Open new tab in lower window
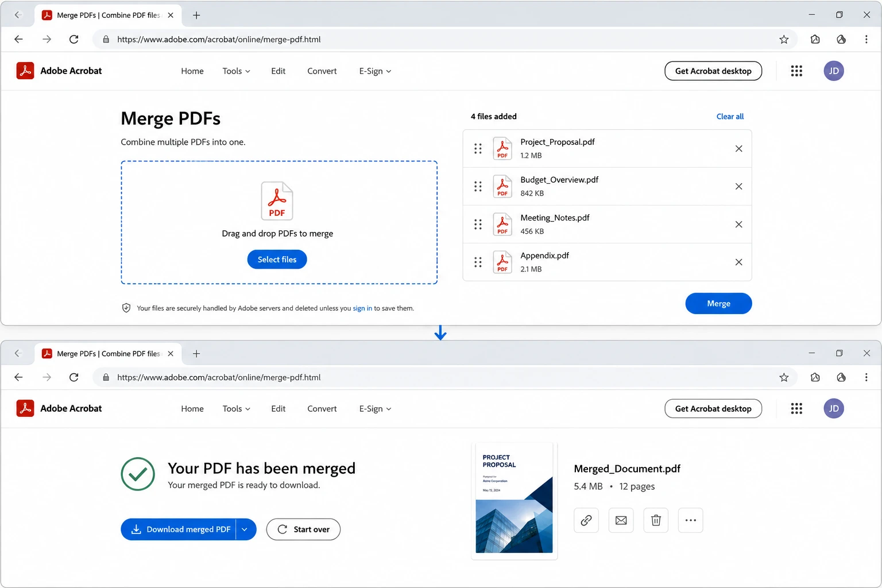 click(196, 354)
